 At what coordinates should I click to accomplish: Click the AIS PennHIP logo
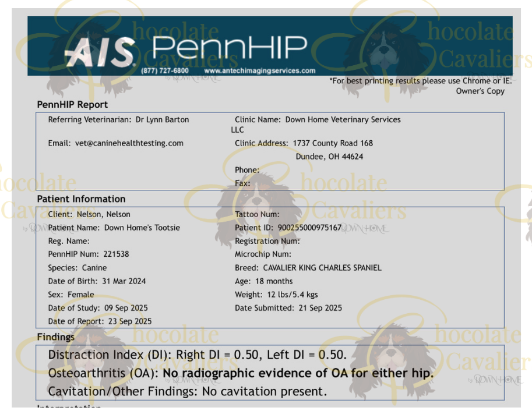click(x=186, y=52)
